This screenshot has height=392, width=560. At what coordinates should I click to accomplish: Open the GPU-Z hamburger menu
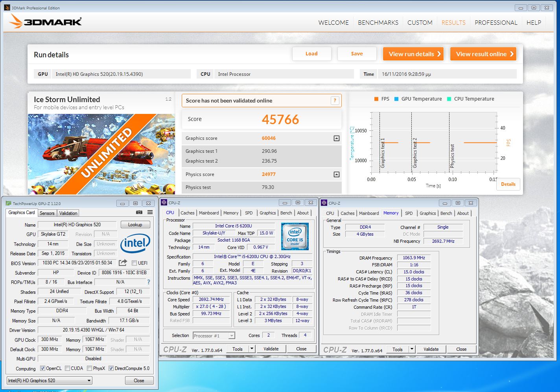(x=150, y=212)
